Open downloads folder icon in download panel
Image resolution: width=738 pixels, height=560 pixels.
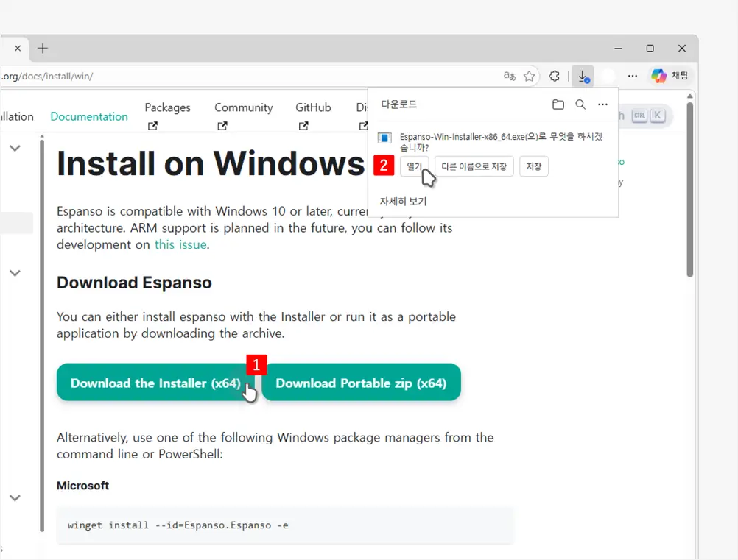click(x=558, y=104)
